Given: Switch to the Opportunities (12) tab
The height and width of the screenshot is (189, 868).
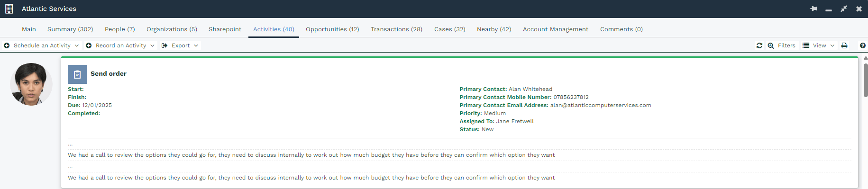Looking at the screenshot, I should (332, 29).
